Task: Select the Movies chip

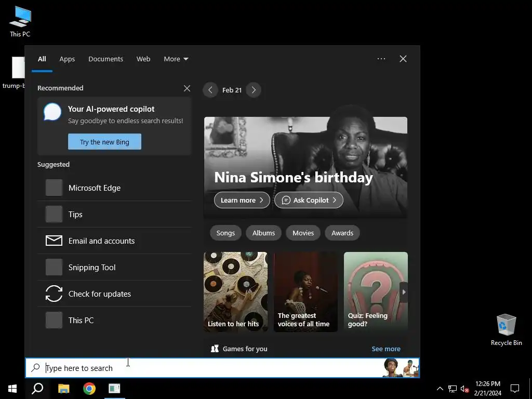Action: [x=303, y=233]
